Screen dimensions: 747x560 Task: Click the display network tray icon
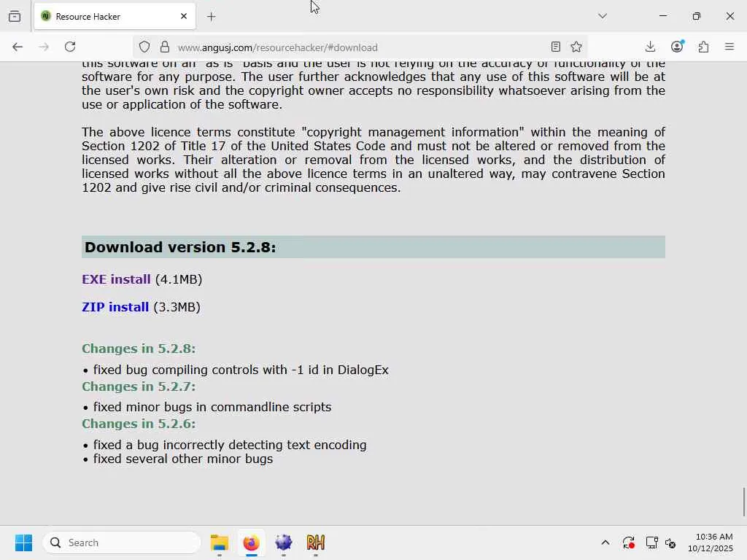coord(651,542)
